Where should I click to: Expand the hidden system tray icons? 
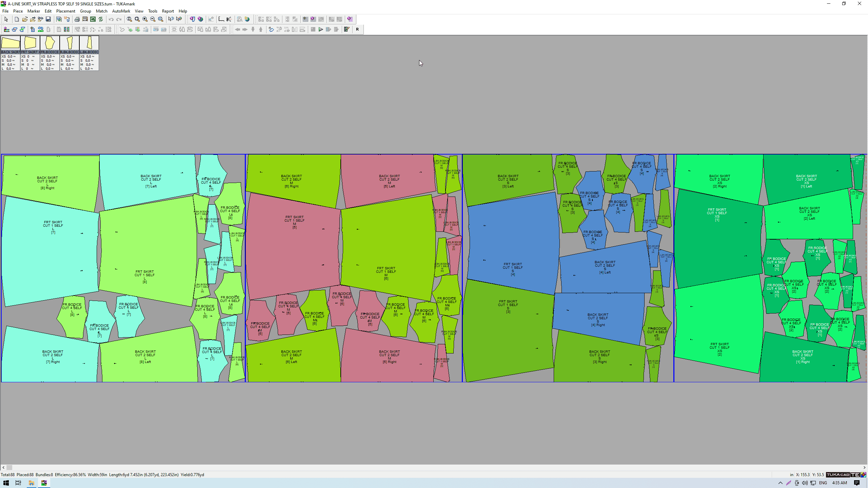click(x=780, y=483)
